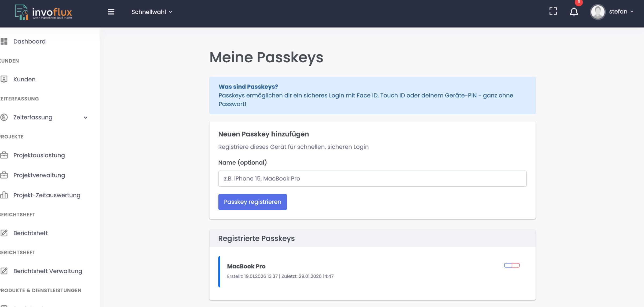
Task: Open Projektverwaltung in the sidebar
Action: (39, 175)
